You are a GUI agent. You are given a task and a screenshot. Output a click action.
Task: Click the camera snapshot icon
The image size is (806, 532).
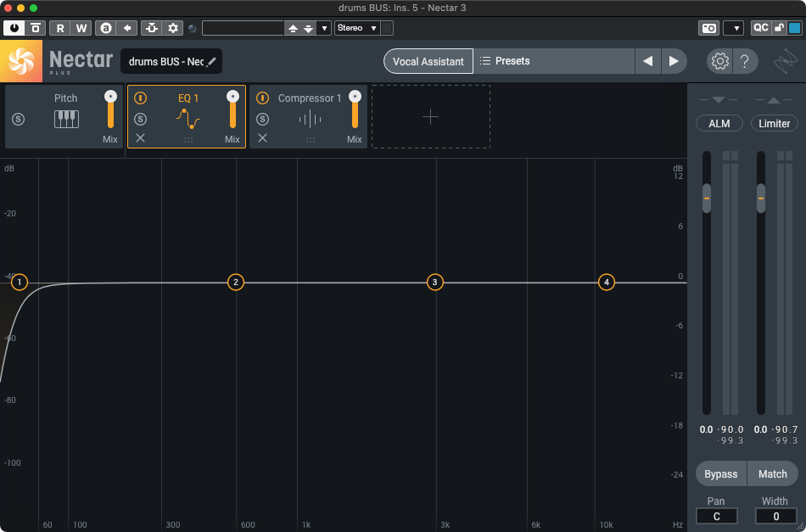[x=708, y=28]
